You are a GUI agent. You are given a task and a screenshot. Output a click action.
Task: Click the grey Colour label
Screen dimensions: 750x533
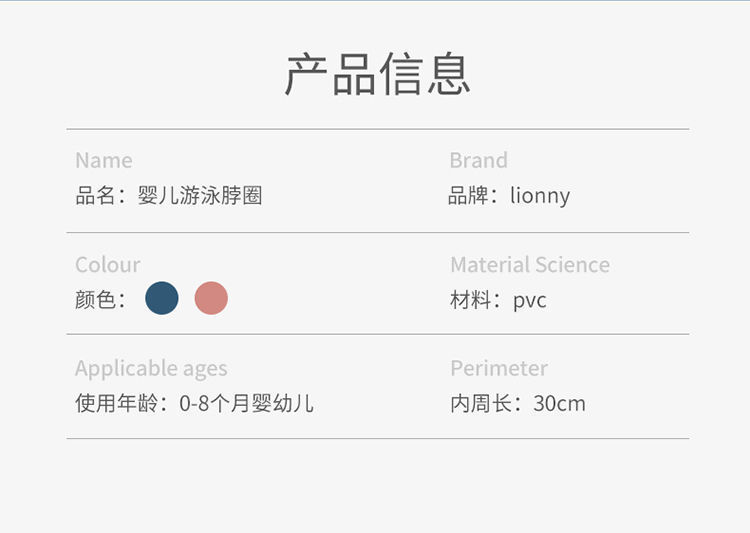107,265
